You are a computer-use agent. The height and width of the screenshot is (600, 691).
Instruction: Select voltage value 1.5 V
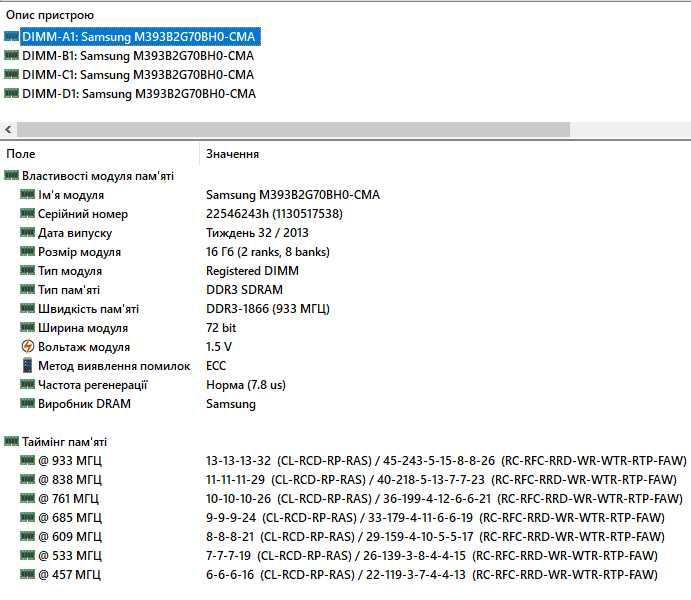(219, 347)
